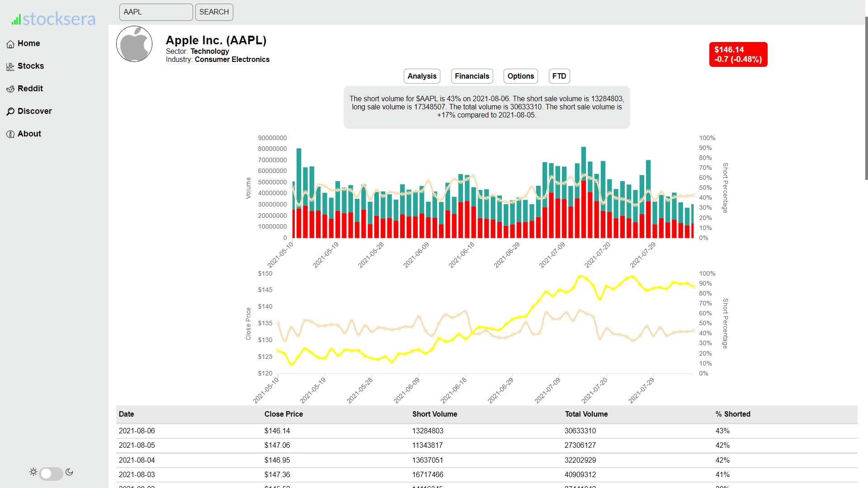Open the Stocks chart icon

(10, 66)
